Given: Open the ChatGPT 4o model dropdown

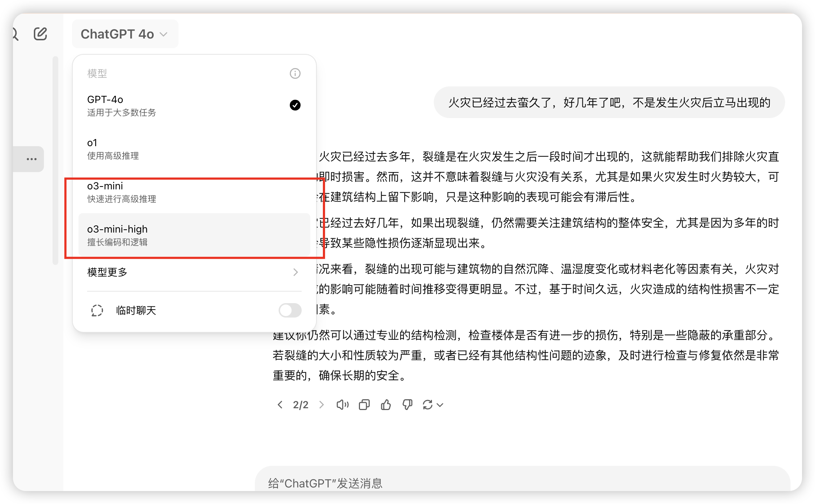Looking at the screenshot, I should coord(125,34).
